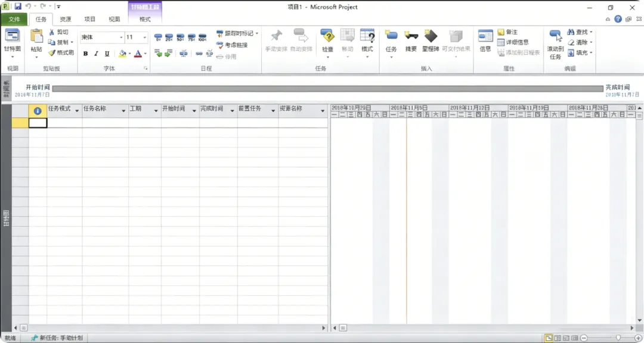Select the first empty task cell

pyautogui.click(x=38, y=123)
